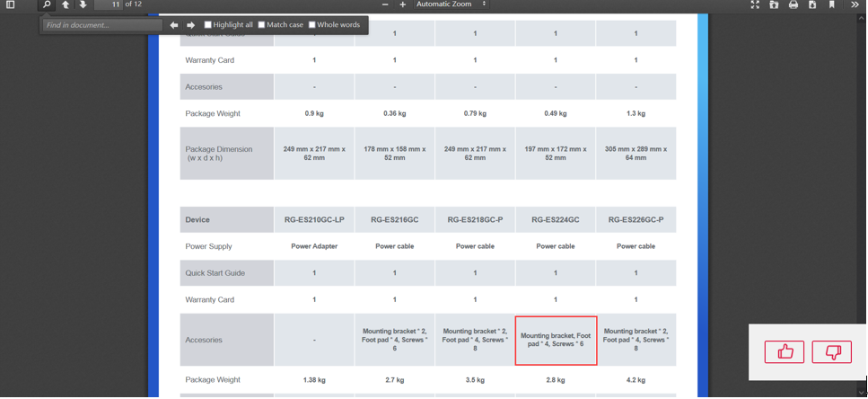Click the bookmark current view icon
Screen dimensions: 868x399
832,4
